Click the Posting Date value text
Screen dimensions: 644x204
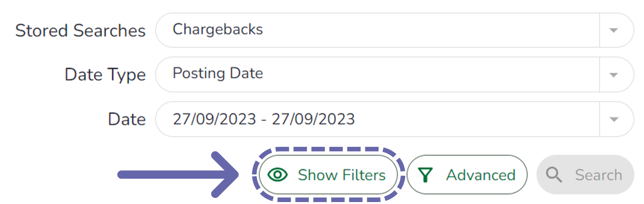click(217, 73)
